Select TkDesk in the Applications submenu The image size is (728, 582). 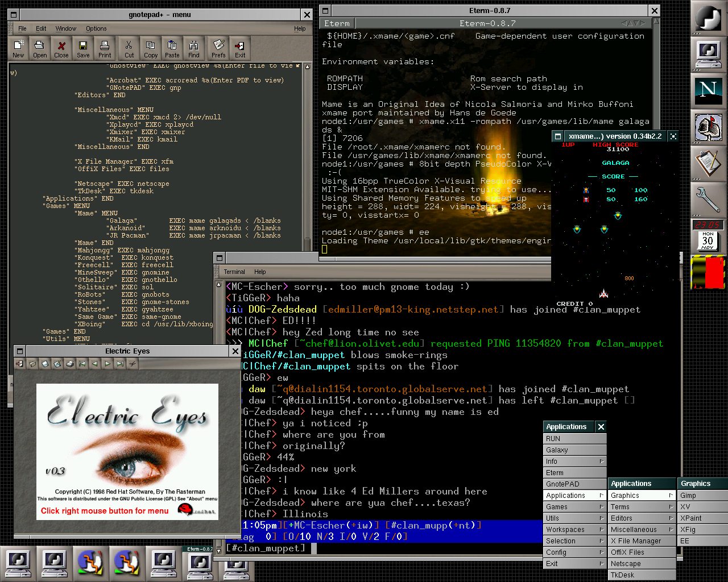pos(642,575)
